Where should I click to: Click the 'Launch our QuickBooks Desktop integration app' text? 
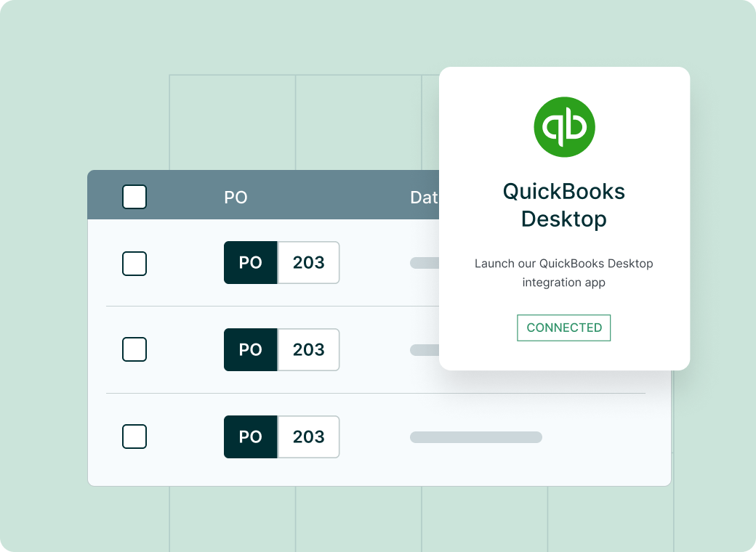click(x=563, y=272)
